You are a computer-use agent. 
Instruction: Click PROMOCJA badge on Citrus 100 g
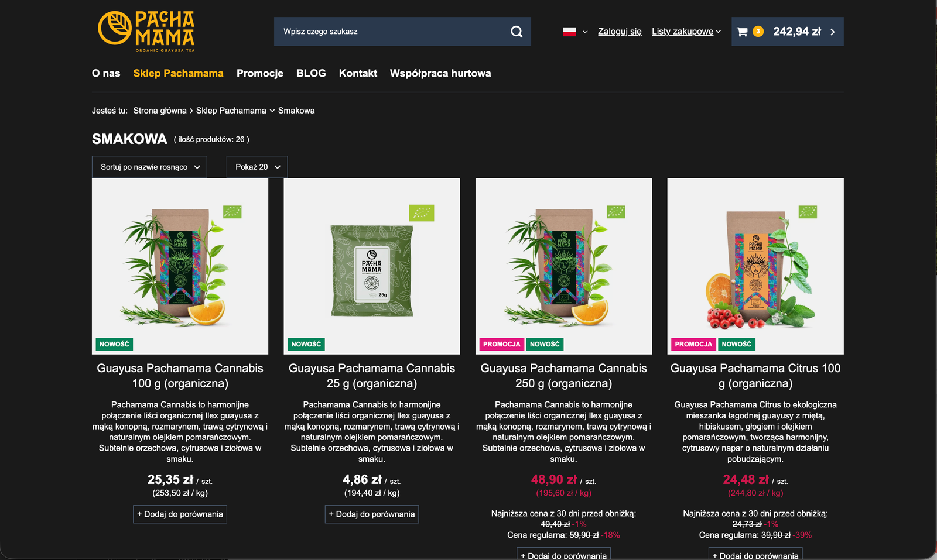[693, 344]
